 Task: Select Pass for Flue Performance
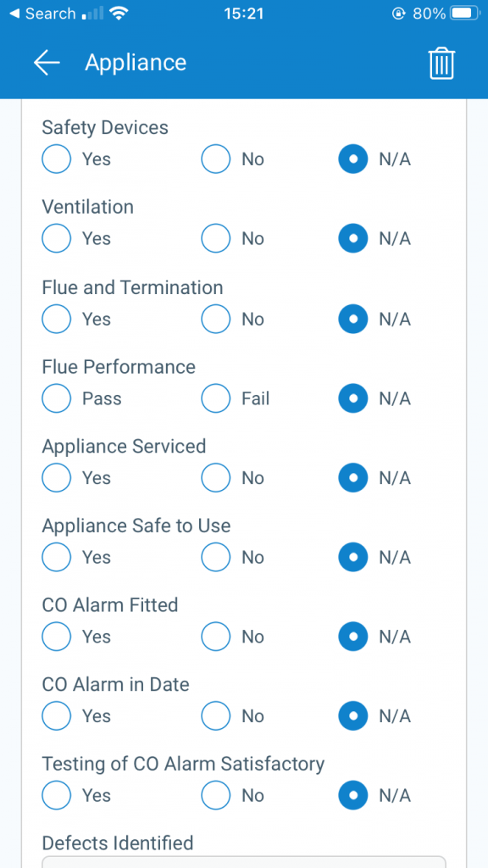pyautogui.click(x=56, y=398)
